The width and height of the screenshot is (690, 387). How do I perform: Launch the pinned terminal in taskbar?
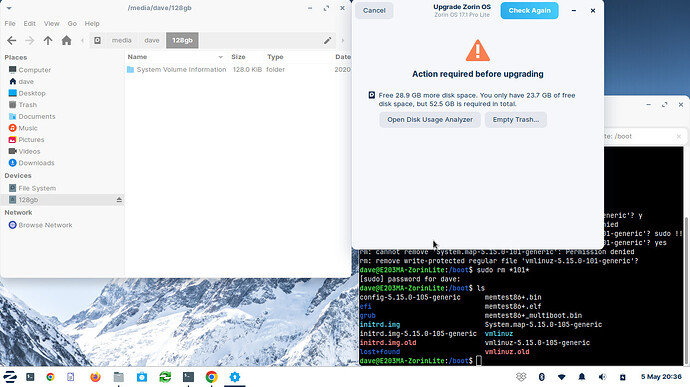click(x=30, y=377)
